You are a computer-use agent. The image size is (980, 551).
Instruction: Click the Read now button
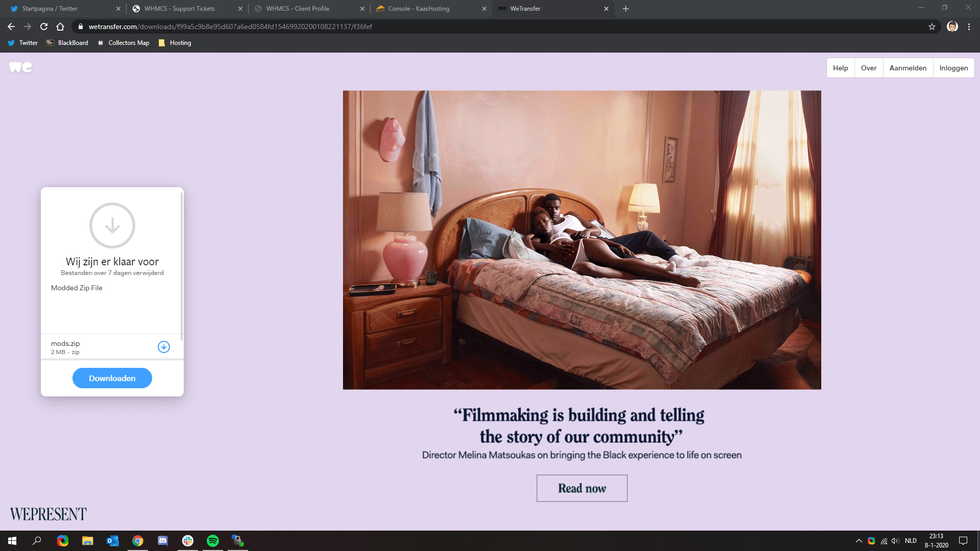582,488
